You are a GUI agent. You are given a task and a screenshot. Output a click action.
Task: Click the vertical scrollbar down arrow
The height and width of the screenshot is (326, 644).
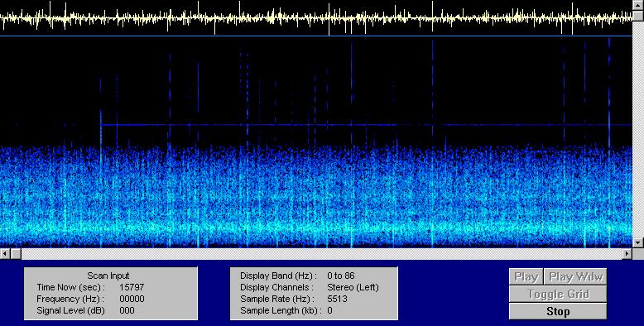[638, 243]
